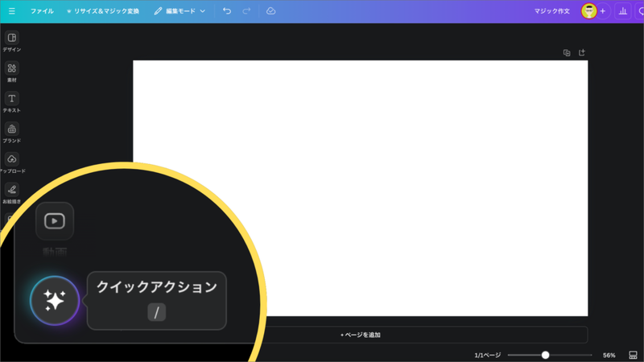Open the hamburger main menu
The height and width of the screenshot is (362, 644).
pos(12,11)
